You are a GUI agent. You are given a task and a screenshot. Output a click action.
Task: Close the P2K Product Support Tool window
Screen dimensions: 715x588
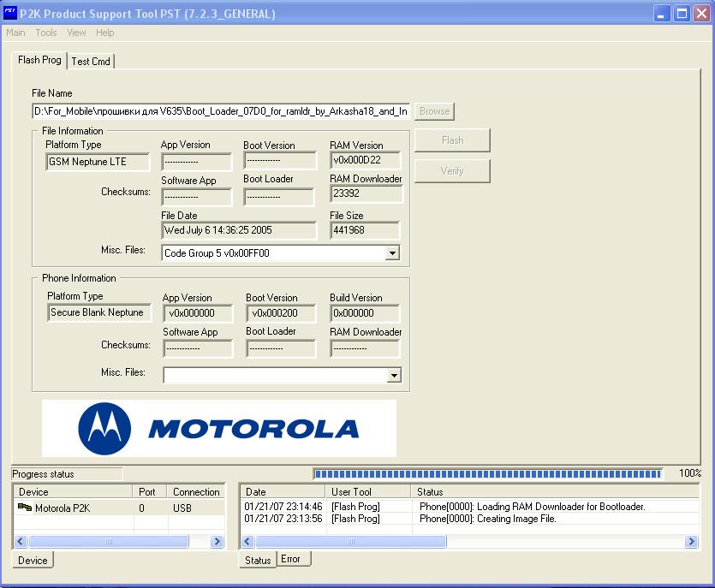point(702,14)
